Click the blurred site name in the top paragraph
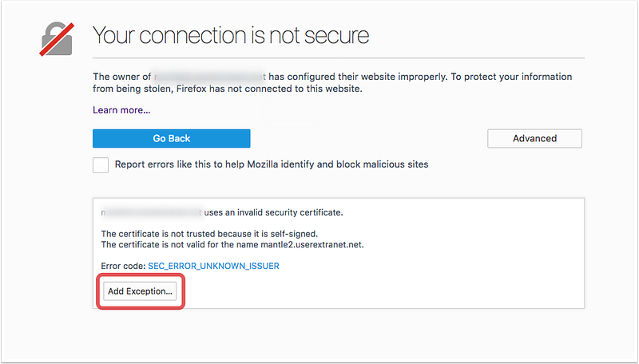639x364 pixels. 210,77
